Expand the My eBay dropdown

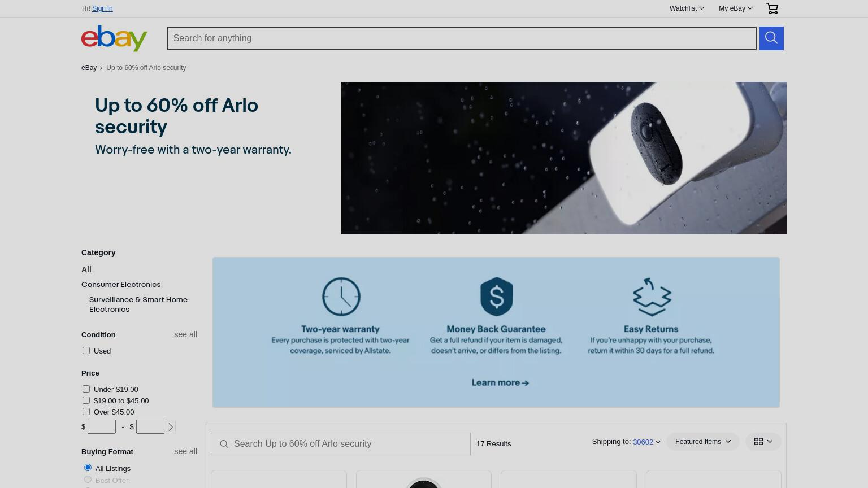(735, 8)
